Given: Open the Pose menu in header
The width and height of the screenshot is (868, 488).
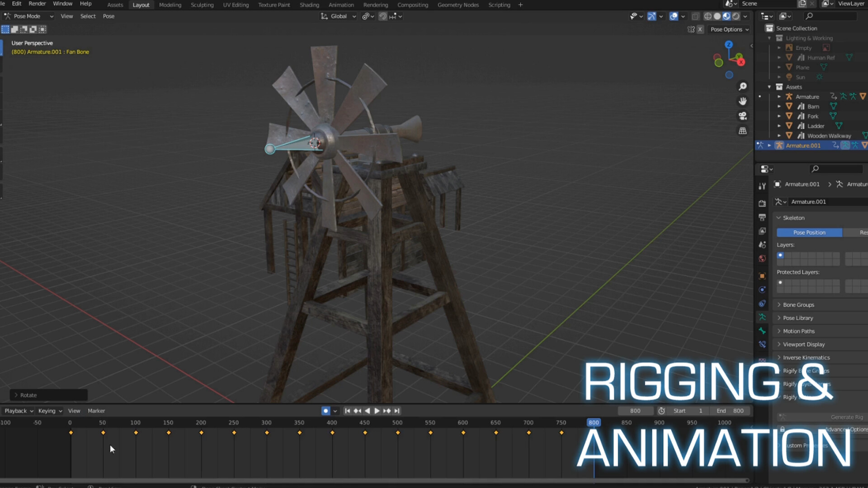Looking at the screenshot, I should pyautogui.click(x=108, y=16).
